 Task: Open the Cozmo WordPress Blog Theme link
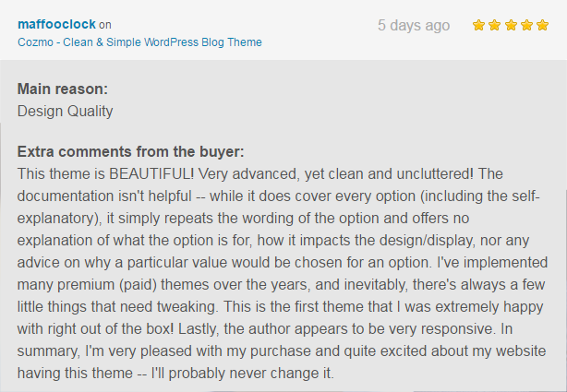[x=139, y=42]
